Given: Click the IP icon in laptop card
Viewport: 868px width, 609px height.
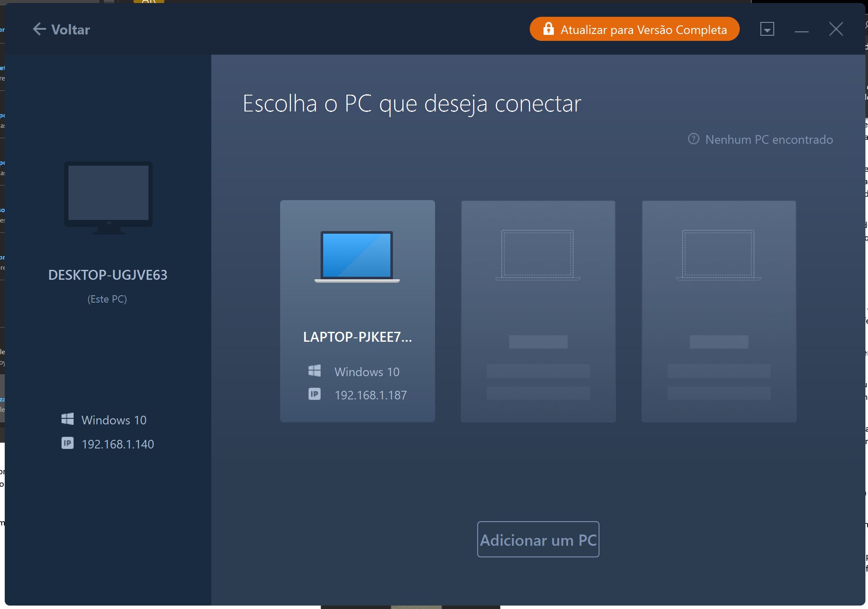Looking at the screenshot, I should (x=315, y=394).
